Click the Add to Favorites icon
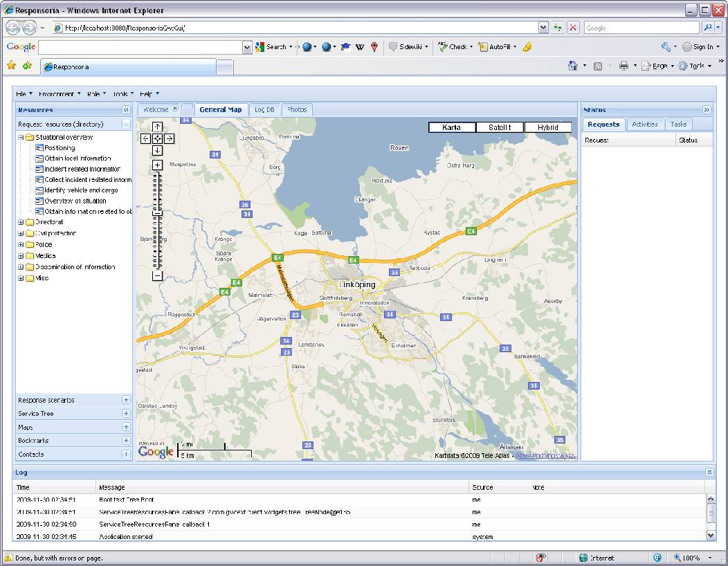This screenshot has width=728, height=566. pos(28,66)
